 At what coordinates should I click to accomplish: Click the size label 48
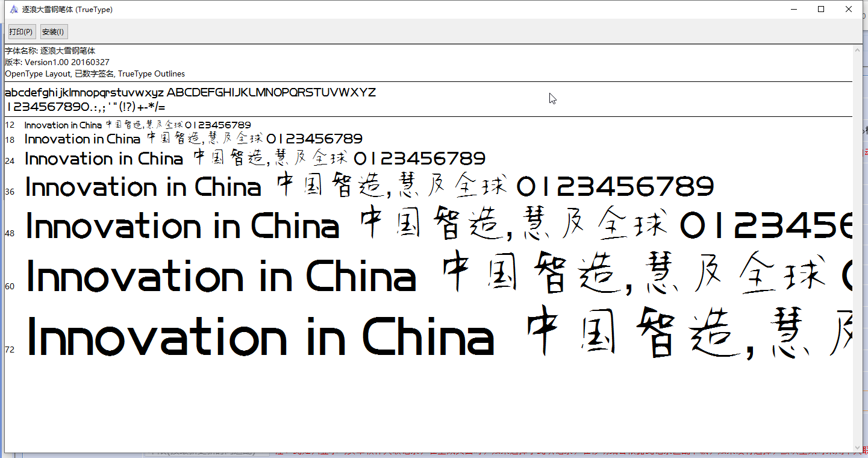(10, 233)
